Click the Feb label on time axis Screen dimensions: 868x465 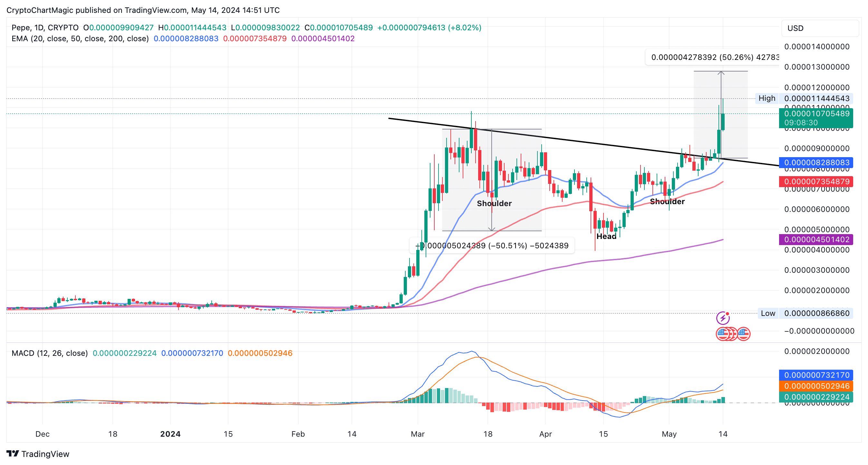pyautogui.click(x=298, y=434)
